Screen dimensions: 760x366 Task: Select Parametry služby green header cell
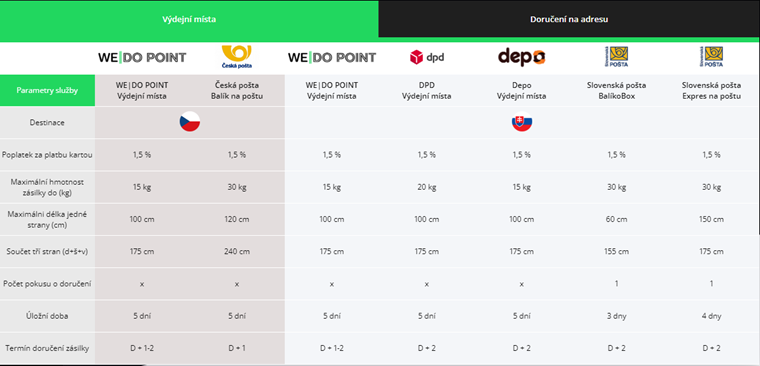click(x=47, y=91)
